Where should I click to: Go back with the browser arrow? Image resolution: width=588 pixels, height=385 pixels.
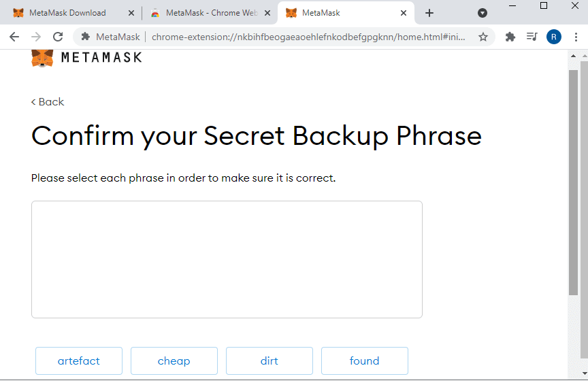coord(14,37)
